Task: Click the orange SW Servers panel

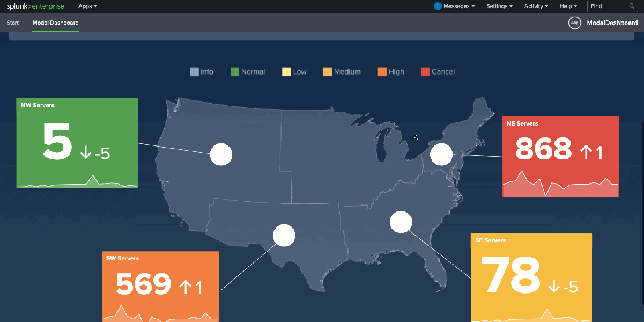Action: click(x=160, y=286)
